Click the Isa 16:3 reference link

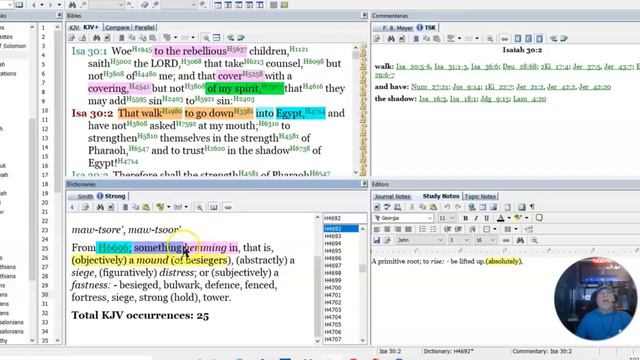coord(433,99)
